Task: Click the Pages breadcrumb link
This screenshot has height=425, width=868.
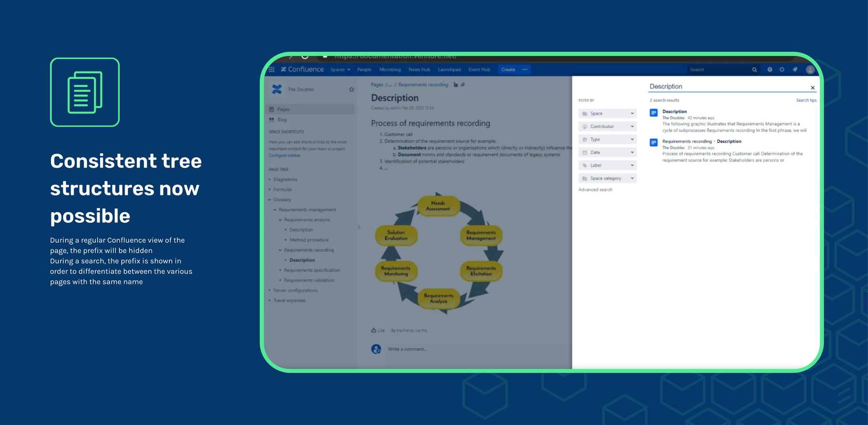Action: click(x=377, y=85)
